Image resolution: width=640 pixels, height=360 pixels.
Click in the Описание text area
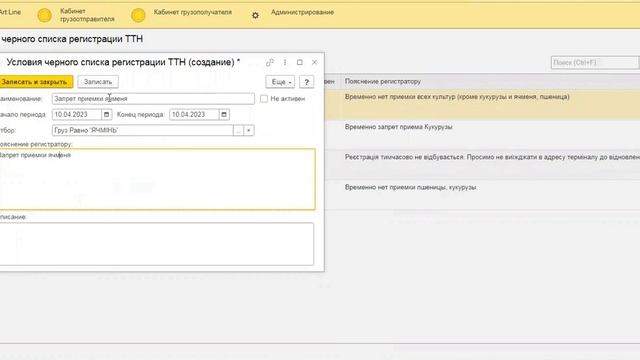coord(157,244)
